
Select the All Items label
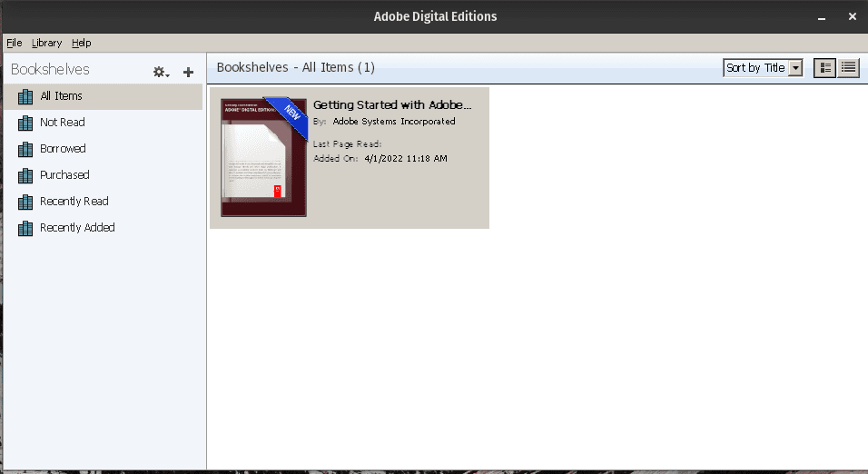point(62,95)
